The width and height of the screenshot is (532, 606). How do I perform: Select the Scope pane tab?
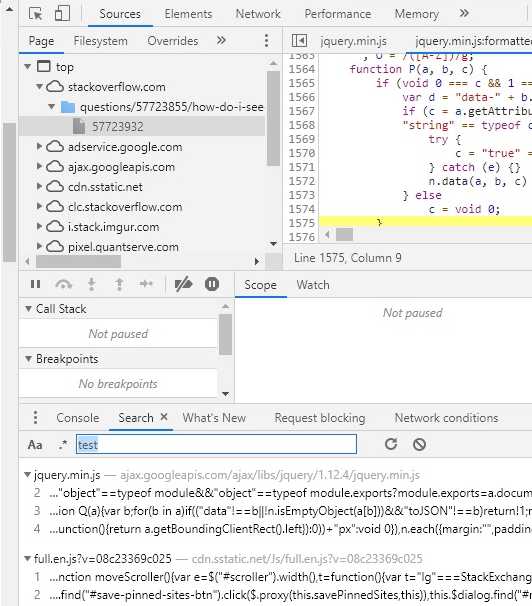click(260, 285)
